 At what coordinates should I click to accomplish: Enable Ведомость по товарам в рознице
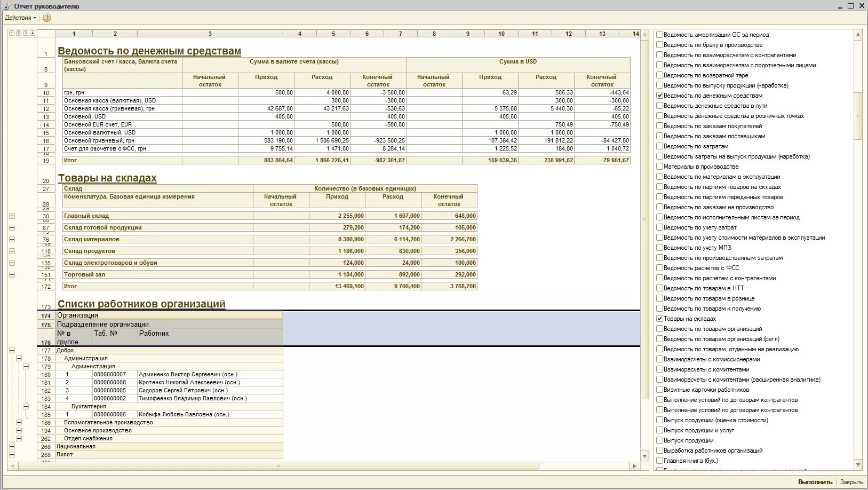coord(660,298)
